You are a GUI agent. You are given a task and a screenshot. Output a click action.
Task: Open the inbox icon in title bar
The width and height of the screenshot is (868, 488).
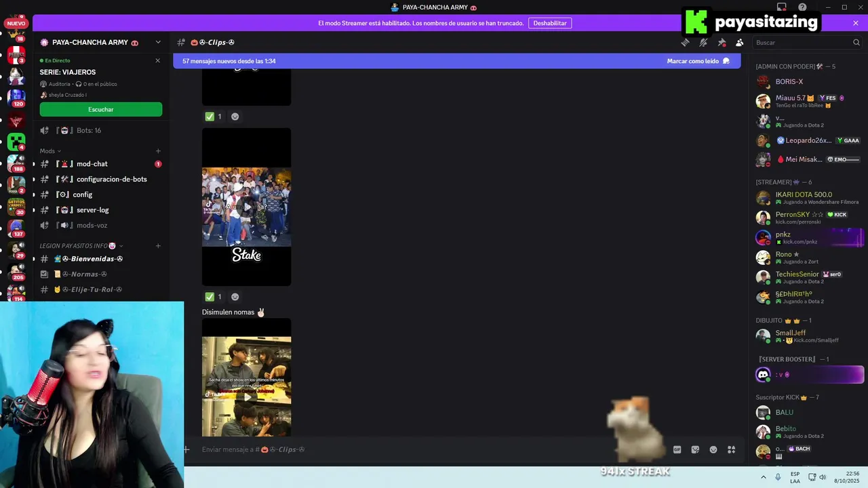click(x=781, y=7)
